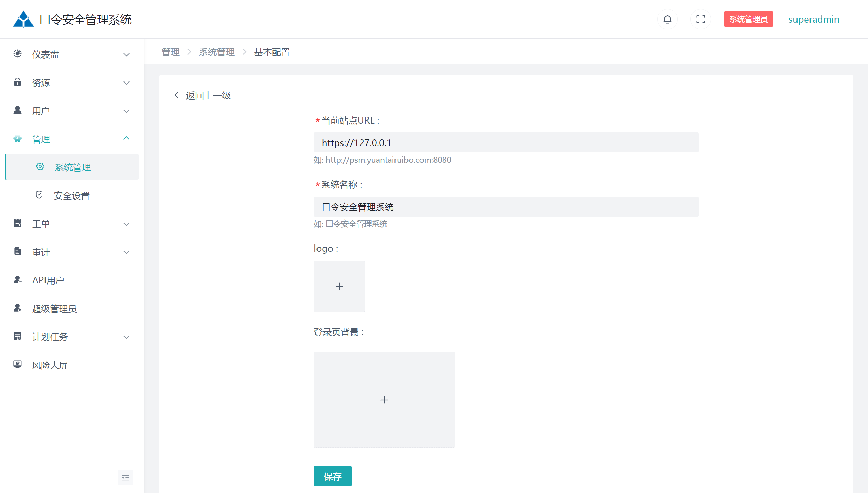Click the 保存 save button
The image size is (868, 493).
[332, 476]
